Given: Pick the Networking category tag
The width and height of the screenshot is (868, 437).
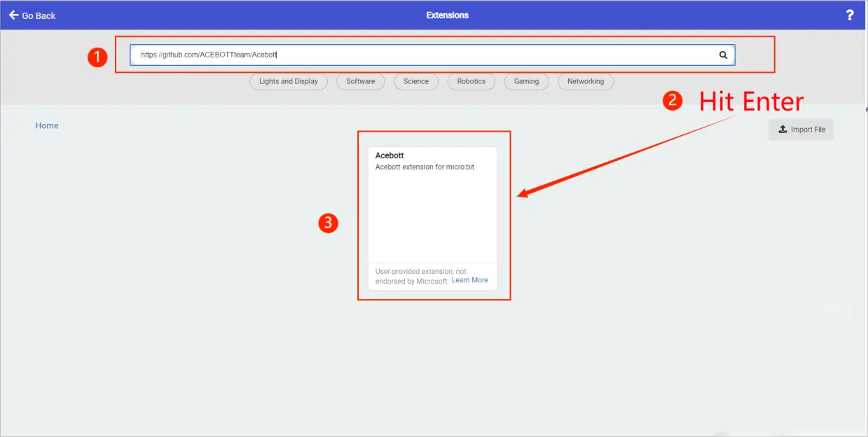Looking at the screenshot, I should (585, 81).
